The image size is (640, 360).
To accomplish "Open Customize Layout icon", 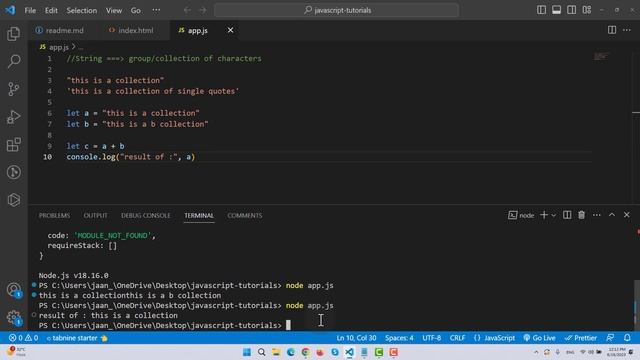I will [587, 10].
